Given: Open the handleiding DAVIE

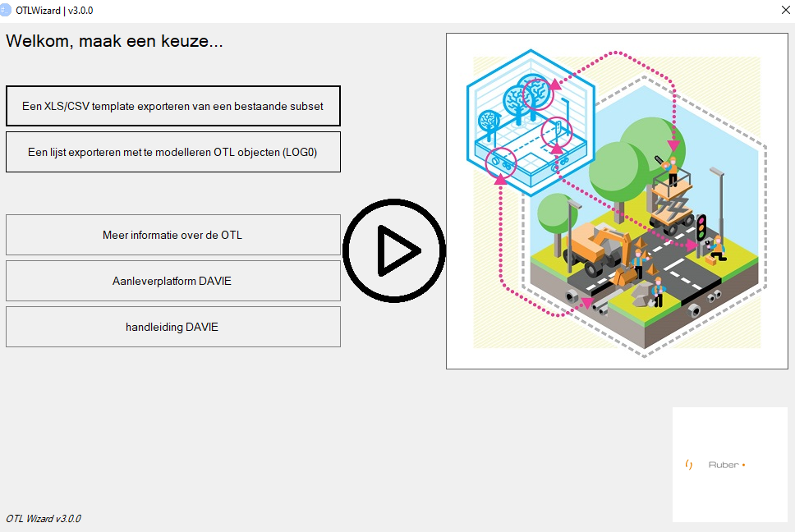Looking at the screenshot, I should point(172,326).
